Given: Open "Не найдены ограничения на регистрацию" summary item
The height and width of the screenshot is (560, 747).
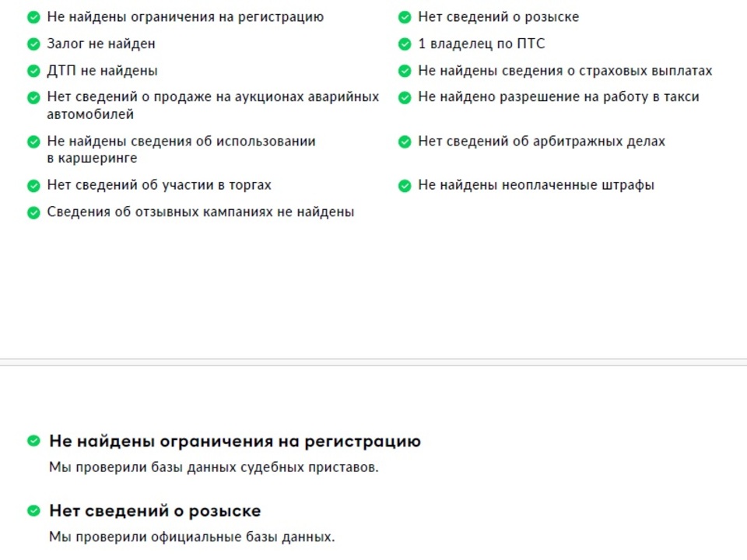Looking at the screenshot, I should pyautogui.click(x=185, y=17).
